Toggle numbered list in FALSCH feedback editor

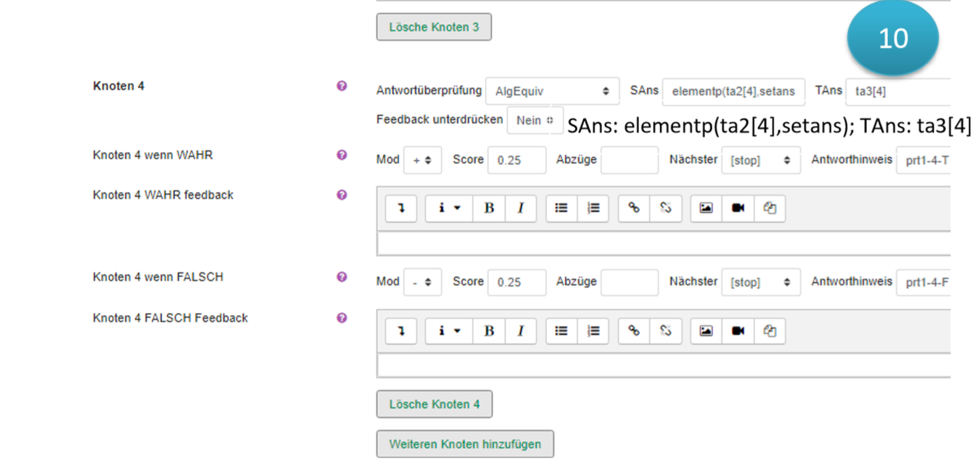coord(593,331)
